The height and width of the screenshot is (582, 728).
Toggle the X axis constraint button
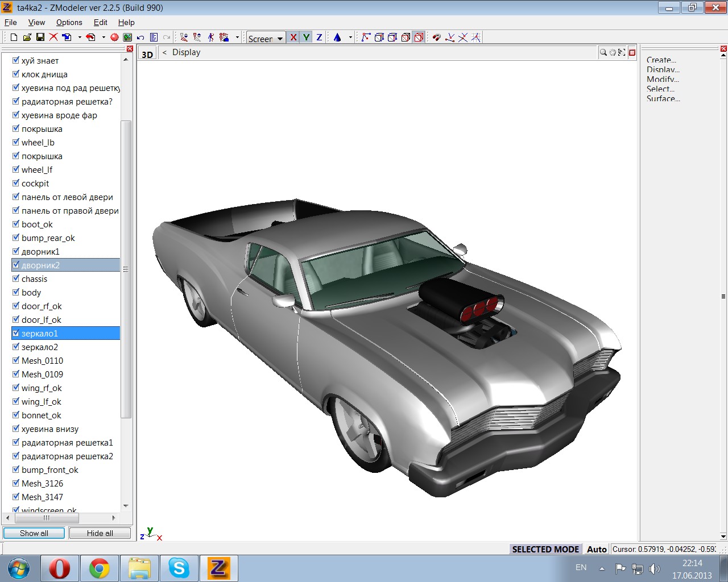pyautogui.click(x=293, y=38)
